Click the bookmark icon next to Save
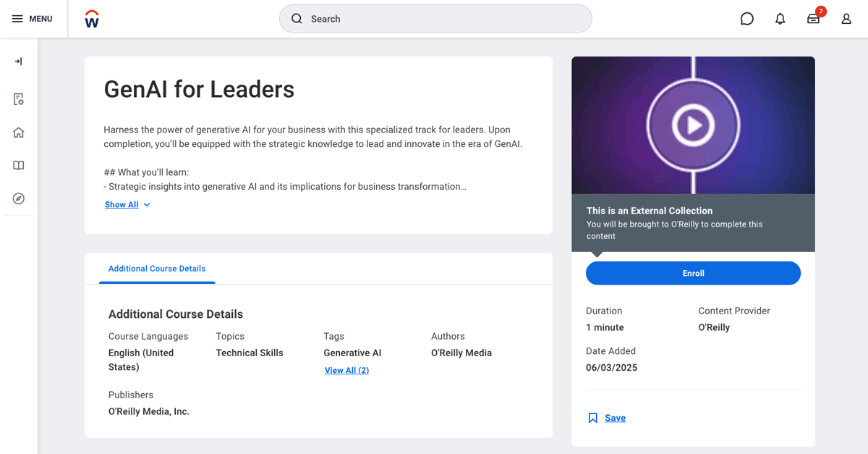 593,418
